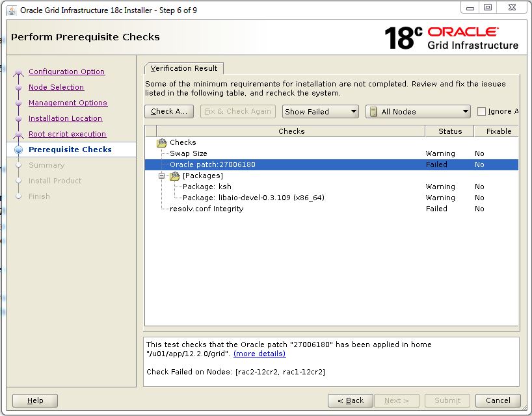Click the Summary step label
The height and width of the screenshot is (416, 532).
[46, 165]
